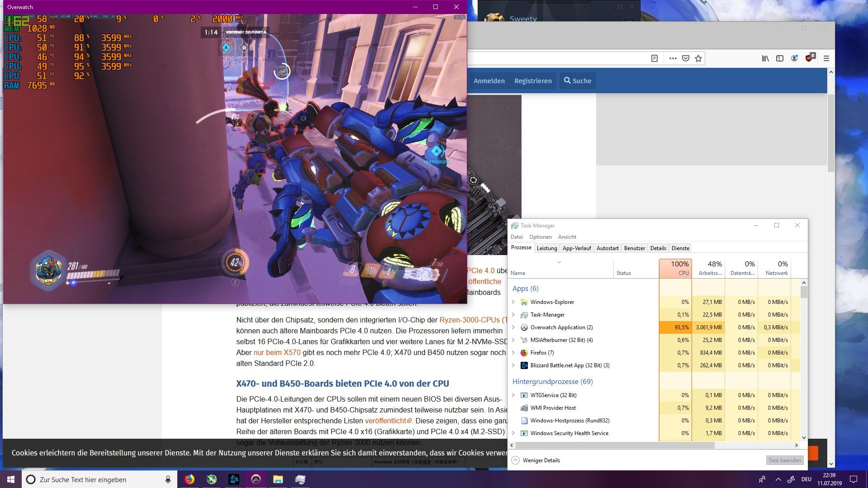Expand WTGService process row

(513, 395)
